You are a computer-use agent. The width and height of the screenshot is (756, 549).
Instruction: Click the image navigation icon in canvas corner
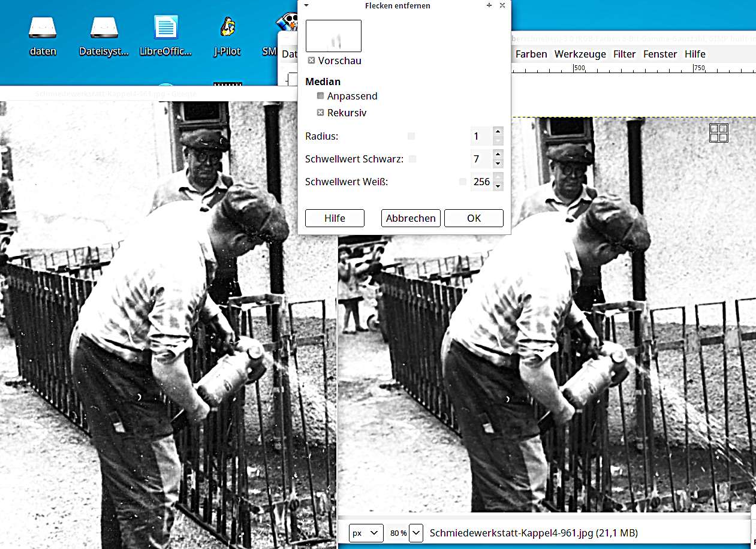(718, 133)
